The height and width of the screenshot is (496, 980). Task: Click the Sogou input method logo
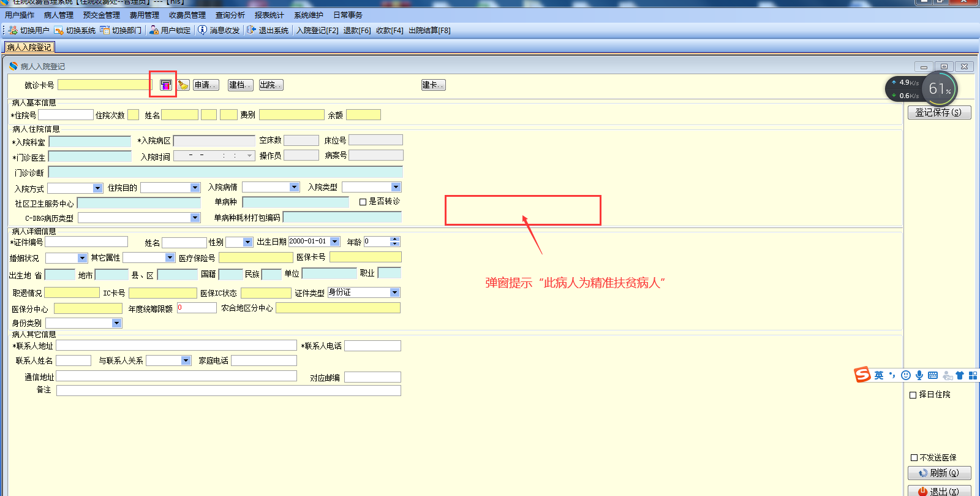(x=862, y=375)
